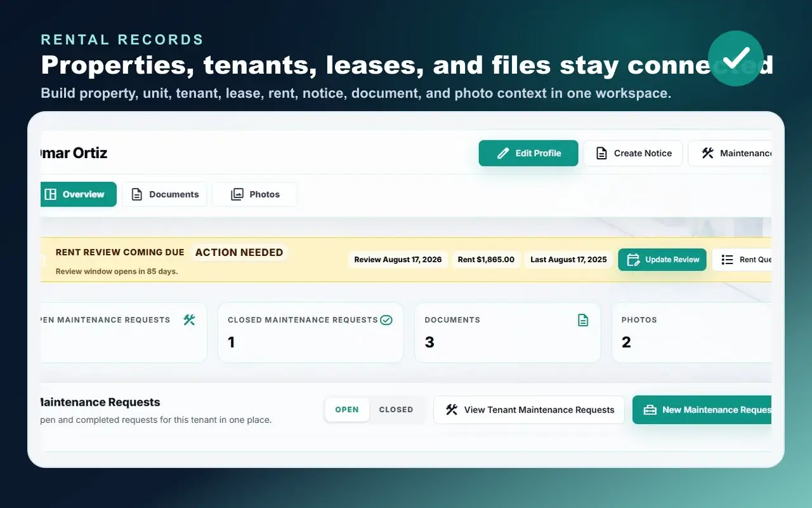Open the Documents count card
812x508 pixels.
click(507, 333)
